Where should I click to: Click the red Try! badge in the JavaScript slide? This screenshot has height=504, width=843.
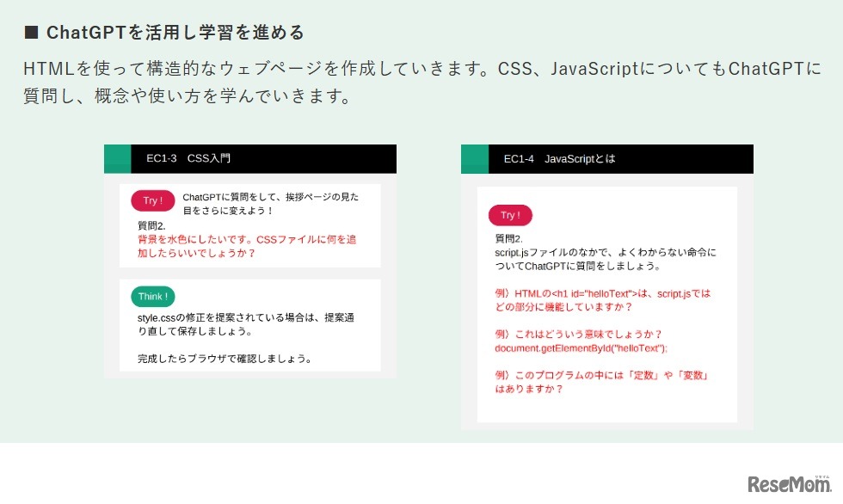click(x=510, y=216)
